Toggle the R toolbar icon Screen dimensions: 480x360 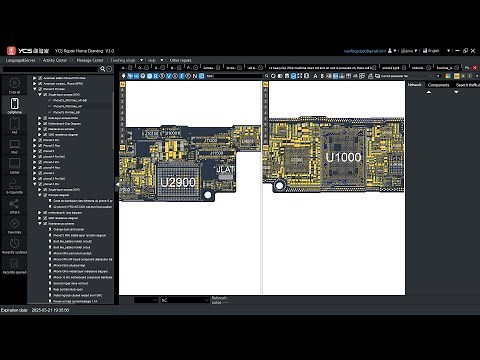156,76
